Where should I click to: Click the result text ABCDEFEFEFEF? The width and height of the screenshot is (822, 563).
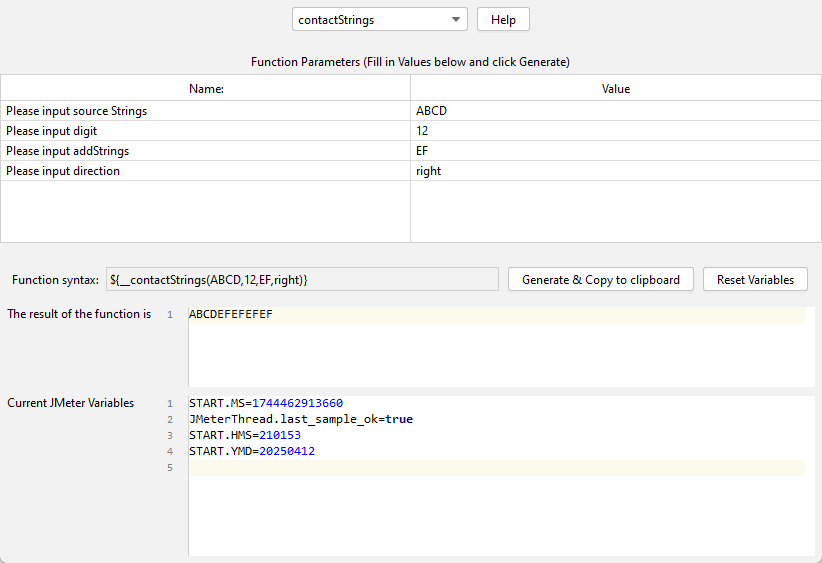(x=231, y=315)
